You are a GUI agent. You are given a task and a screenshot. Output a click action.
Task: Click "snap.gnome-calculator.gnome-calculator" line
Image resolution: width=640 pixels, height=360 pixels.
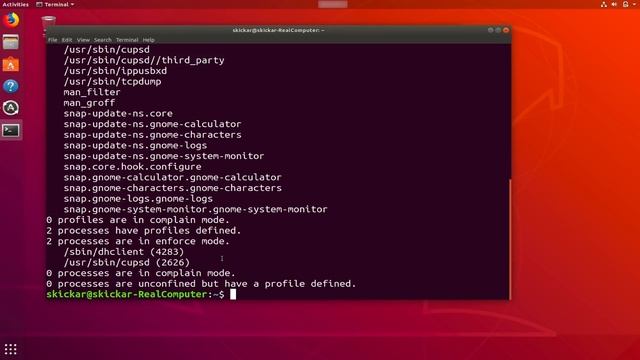point(172,177)
